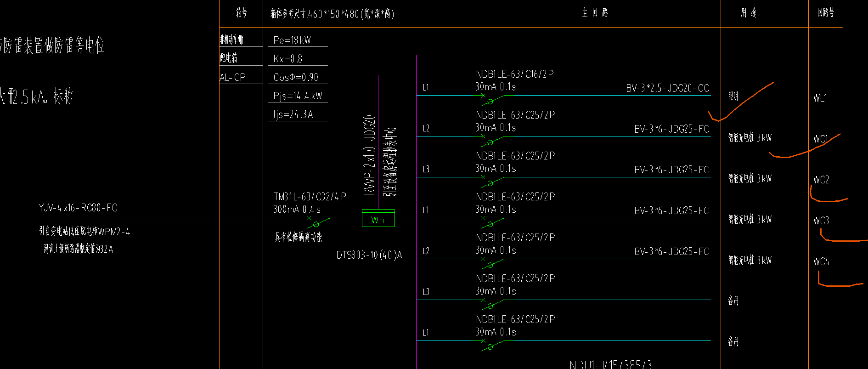Select the Pe=18kW parameter text
Image resolution: width=868 pixels, height=369 pixels.
point(292,40)
